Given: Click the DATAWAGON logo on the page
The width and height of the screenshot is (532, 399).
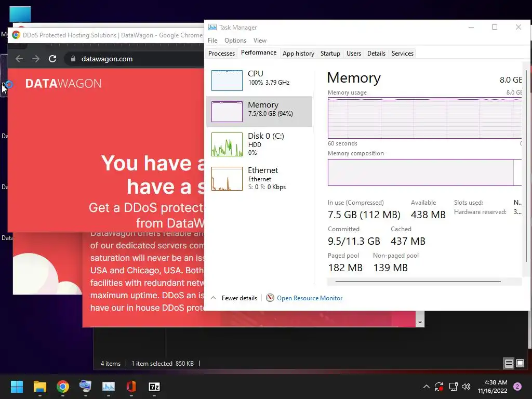Looking at the screenshot, I should point(63,84).
